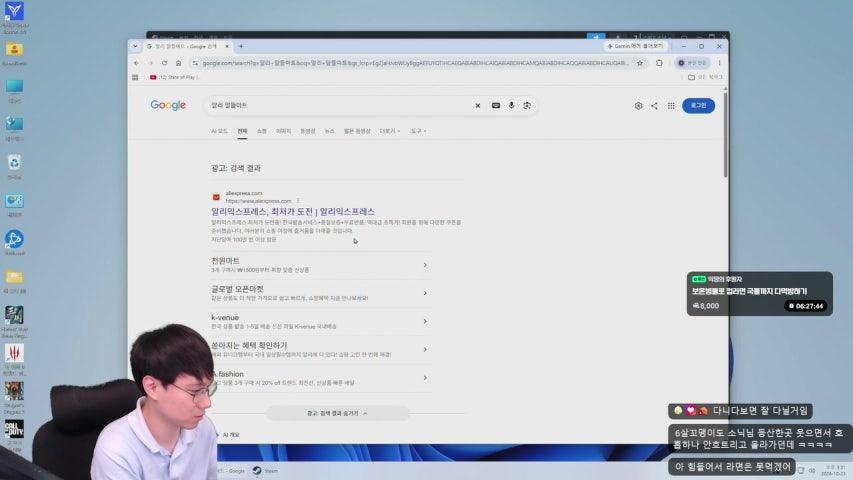Open the Chrome profile chip

coord(692,63)
